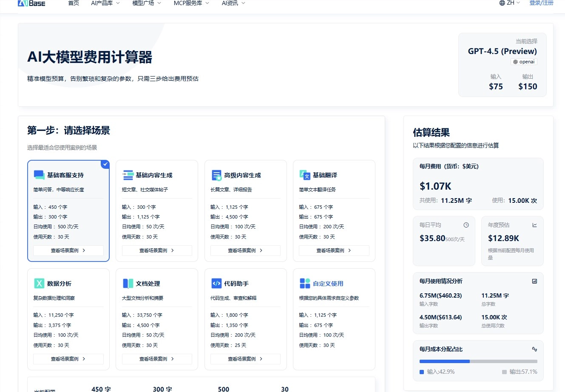Select the 自定义使用 scenario card
Viewport: 565px width, 392px height.
tap(334, 319)
